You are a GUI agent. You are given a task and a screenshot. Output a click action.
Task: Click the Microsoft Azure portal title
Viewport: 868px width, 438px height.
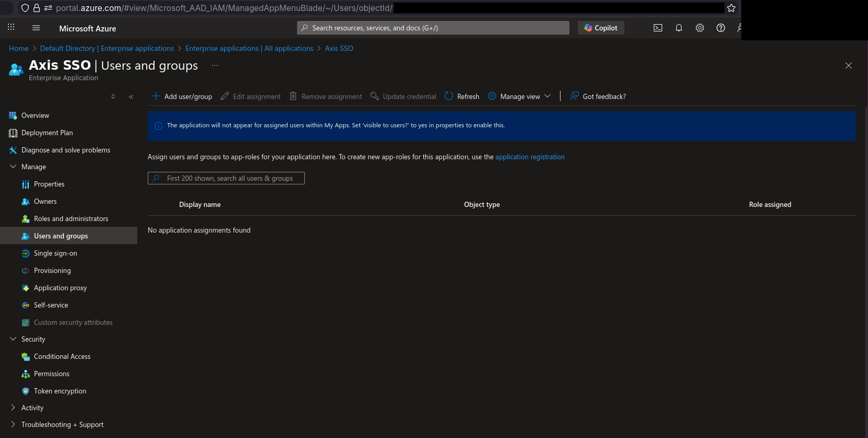pyautogui.click(x=87, y=28)
